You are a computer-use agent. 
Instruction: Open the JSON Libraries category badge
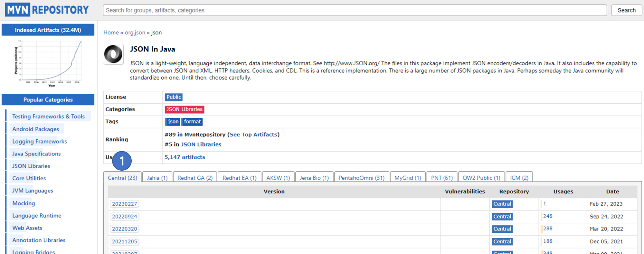[185, 109]
